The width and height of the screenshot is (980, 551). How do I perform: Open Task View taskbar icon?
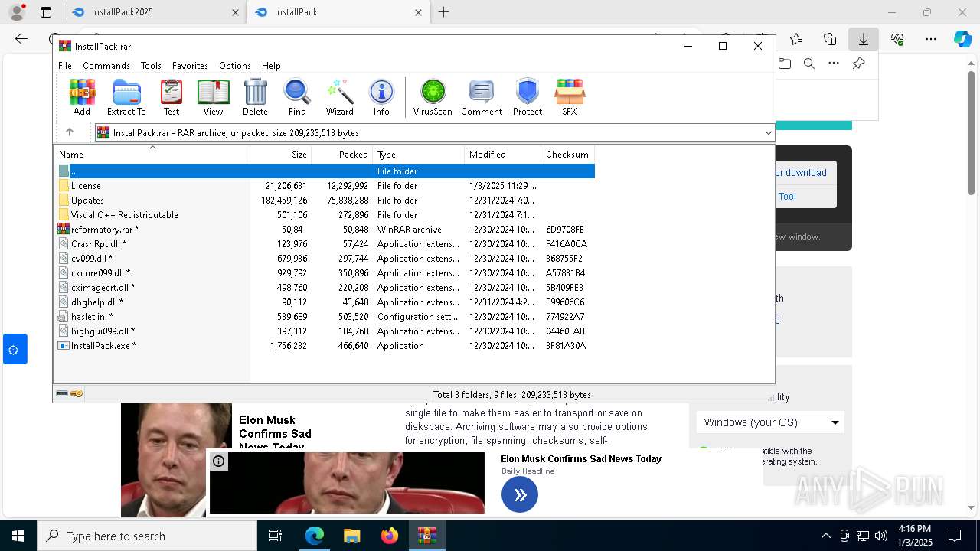click(276, 536)
